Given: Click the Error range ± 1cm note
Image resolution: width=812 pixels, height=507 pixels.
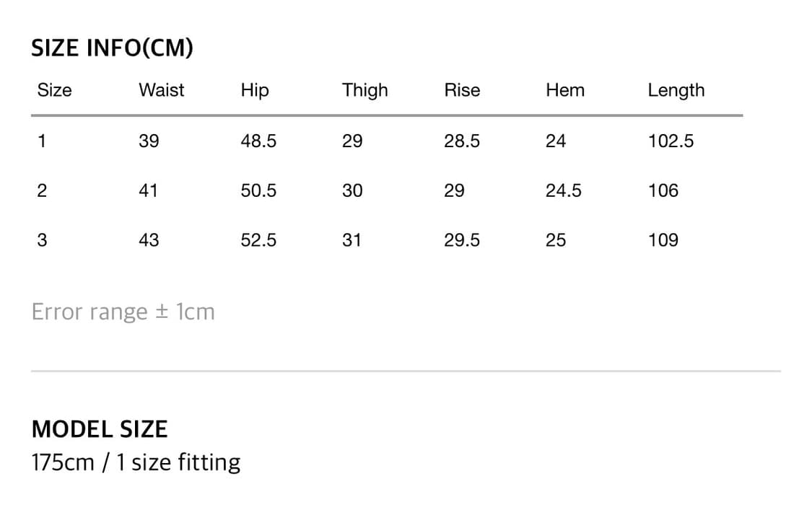Looking at the screenshot, I should point(123,312).
